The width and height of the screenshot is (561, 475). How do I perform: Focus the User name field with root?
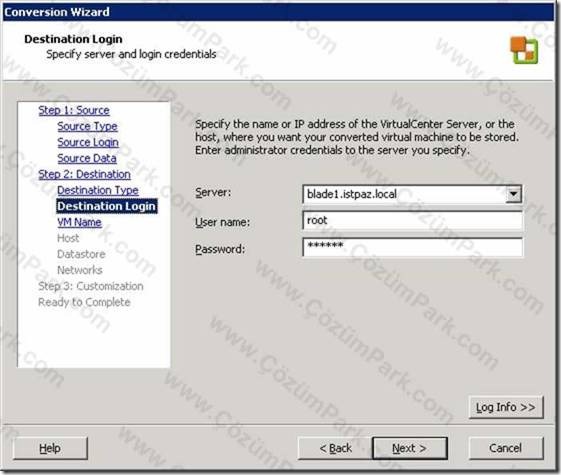pyautogui.click(x=413, y=221)
